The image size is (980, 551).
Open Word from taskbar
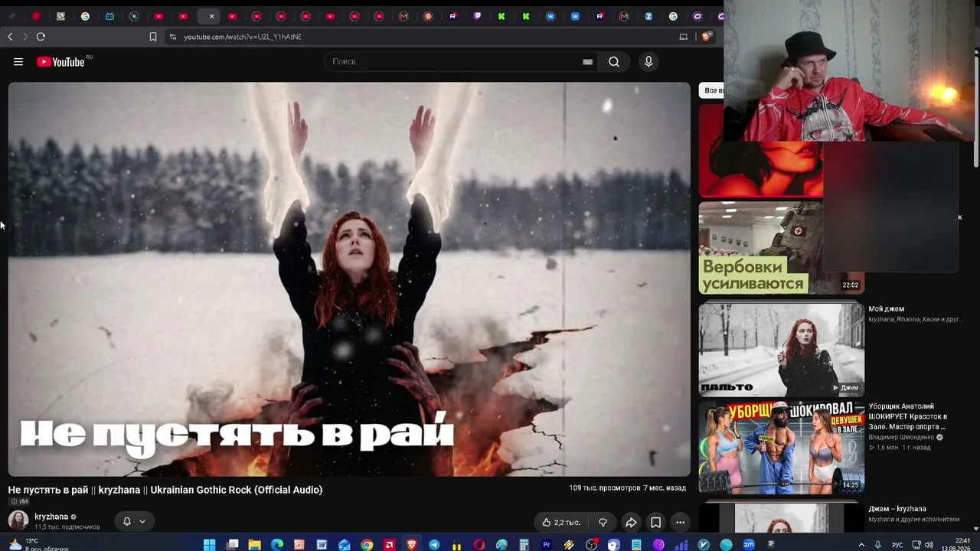point(322,545)
